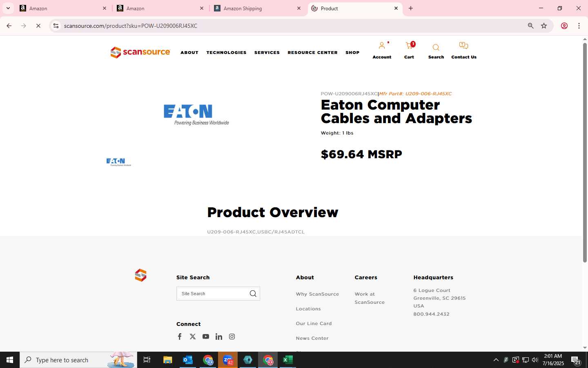
Task: Open News Center footer link
Action: [x=312, y=338]
